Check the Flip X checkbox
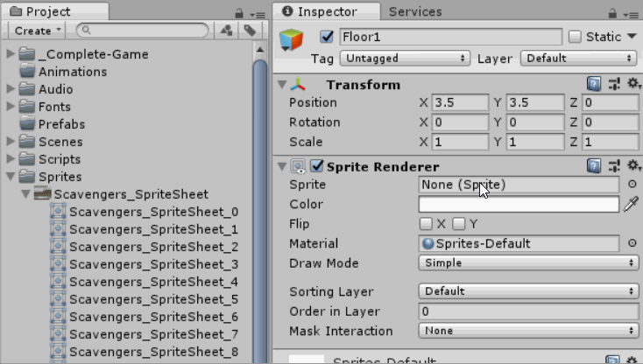This screenshot has height=364, width=643. point(426,223)
